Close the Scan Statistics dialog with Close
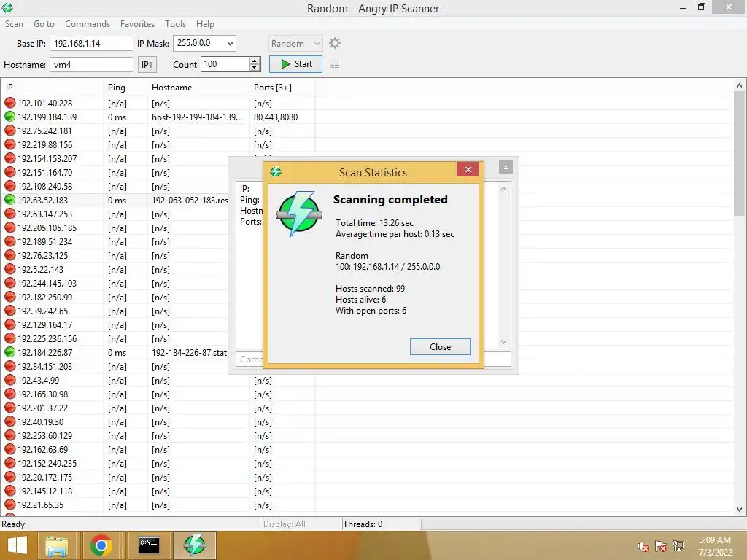This screenshot has width=747, height=560. [440, 346]
